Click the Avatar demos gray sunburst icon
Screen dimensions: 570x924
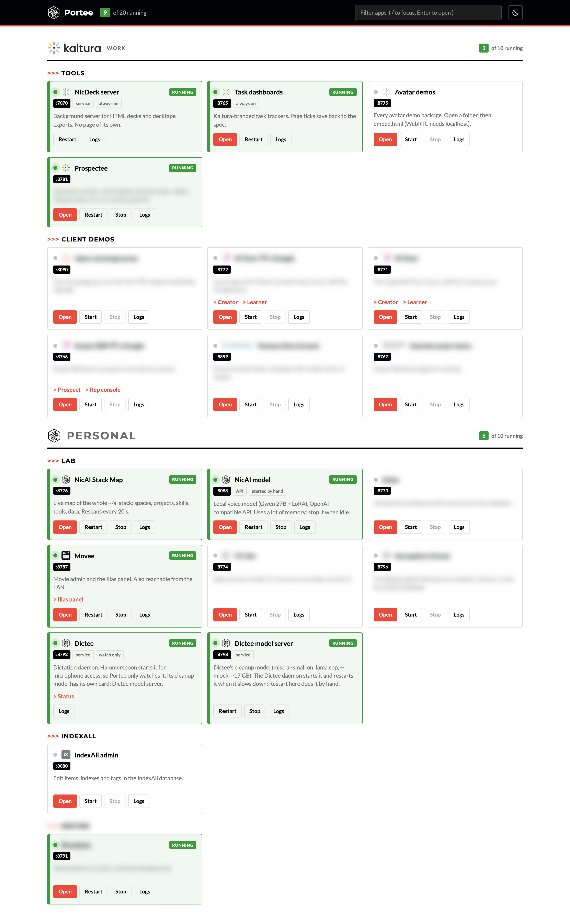click(x=386, y=92)
